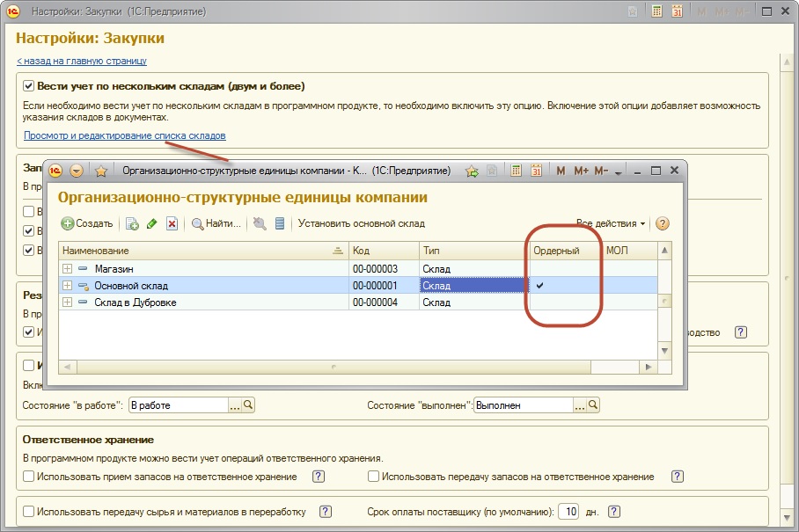799x532 pixels.
Task: Open the calculator icon in the dialog title bar
Action: pyautogui.click(x=517, y=171)
